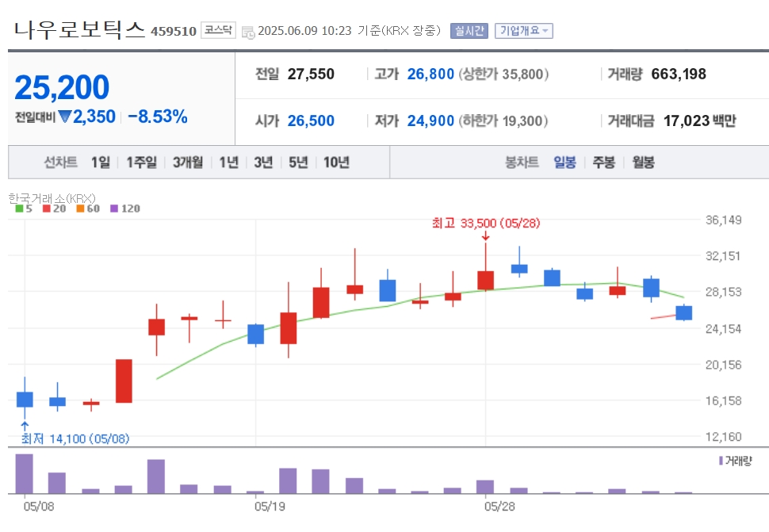This screenshot has width=769, height=532.
Task: Click the purple 120-day average swatch
Action: [x=114, y=209]
